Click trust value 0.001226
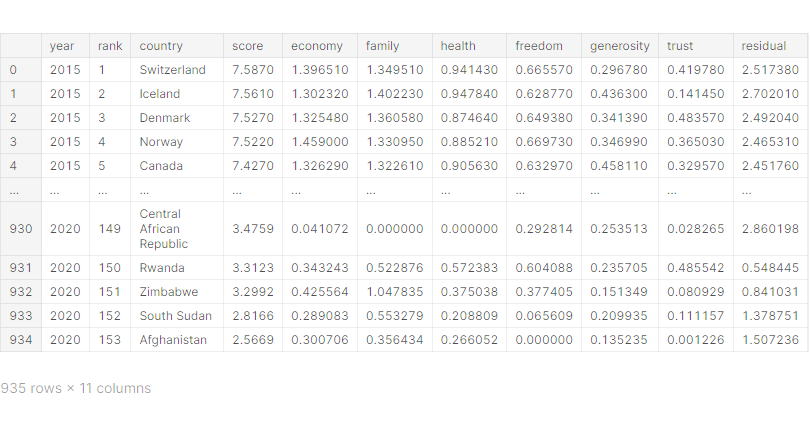This screenshot has height=440, width=810. 696,340
